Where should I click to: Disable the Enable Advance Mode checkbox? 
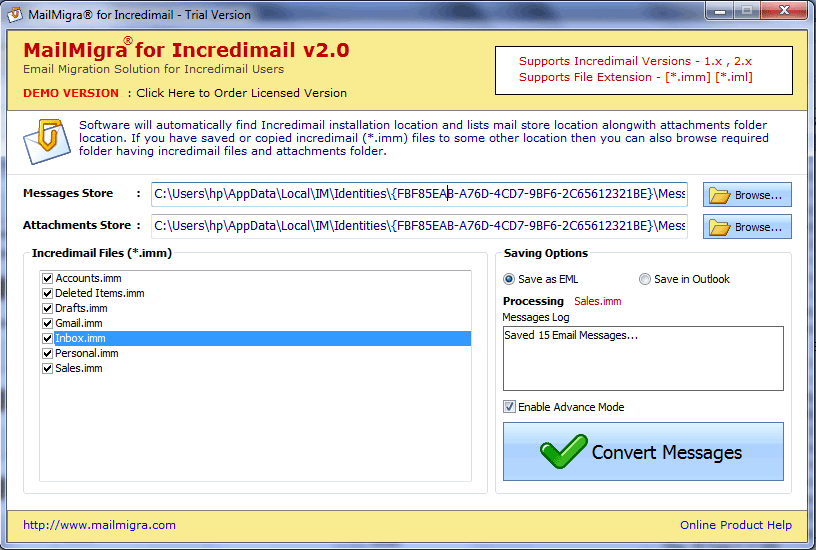pos(510,407)
